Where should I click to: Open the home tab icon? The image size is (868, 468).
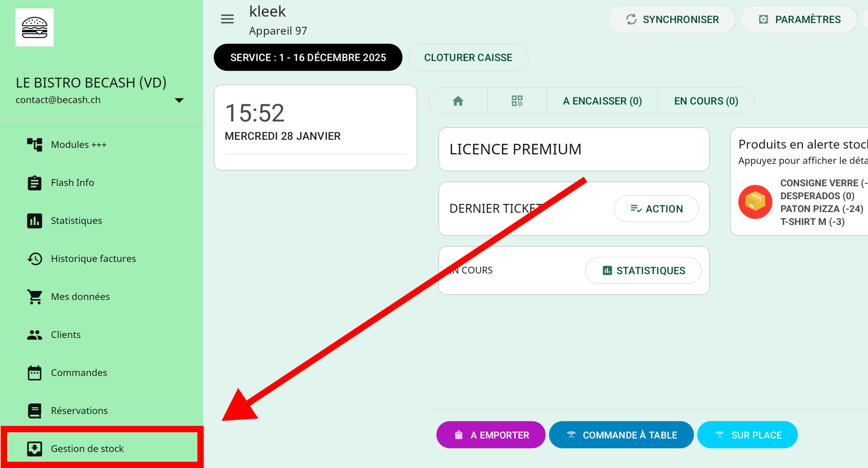458,101
